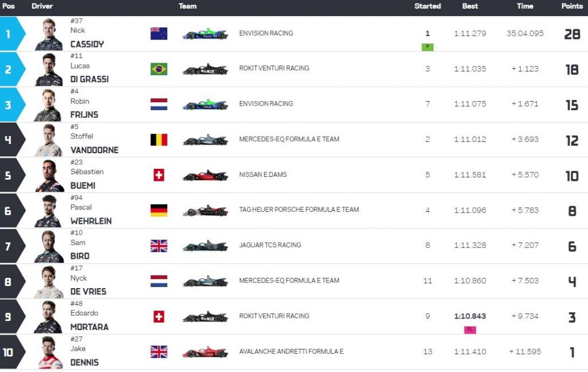Click Andretti car image in Dennis' row
The width and height of the screenshot is (588, 372).
tap(205, 352)
